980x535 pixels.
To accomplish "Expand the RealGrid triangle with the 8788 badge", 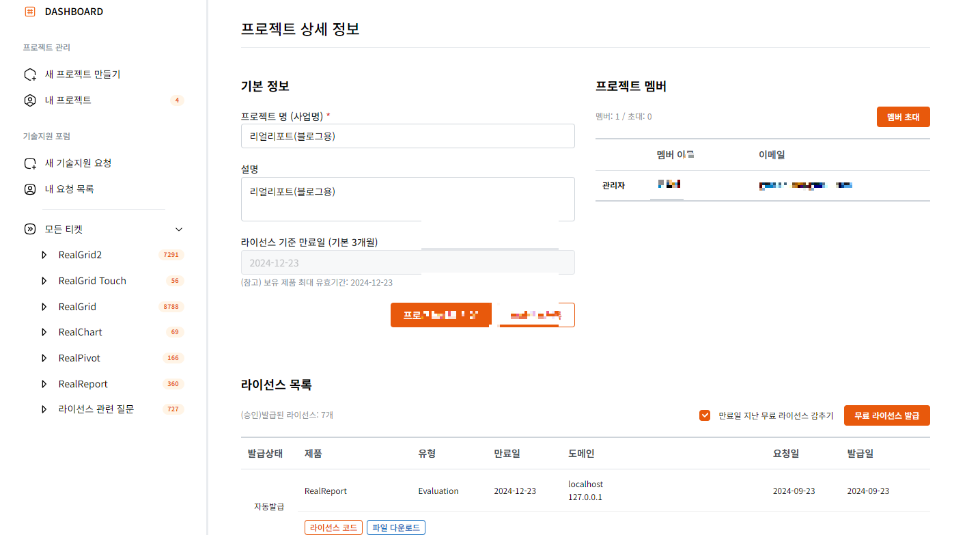I will click(44, 307).
